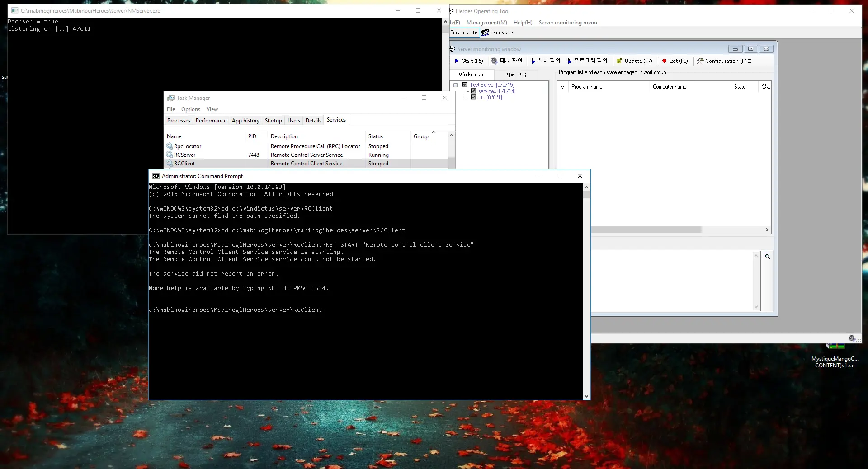This screenshot has height=469, width=868.
Task: Click the red Exit (F8) icon
Action: pyautogui.click(x=664, y=61)
